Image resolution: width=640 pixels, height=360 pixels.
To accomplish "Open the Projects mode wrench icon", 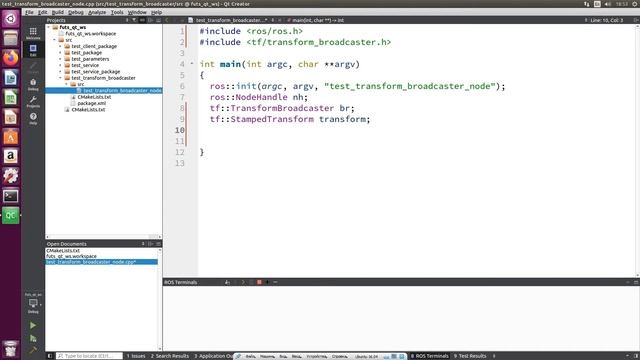I will pyautogui.click(x=33, y=102).
